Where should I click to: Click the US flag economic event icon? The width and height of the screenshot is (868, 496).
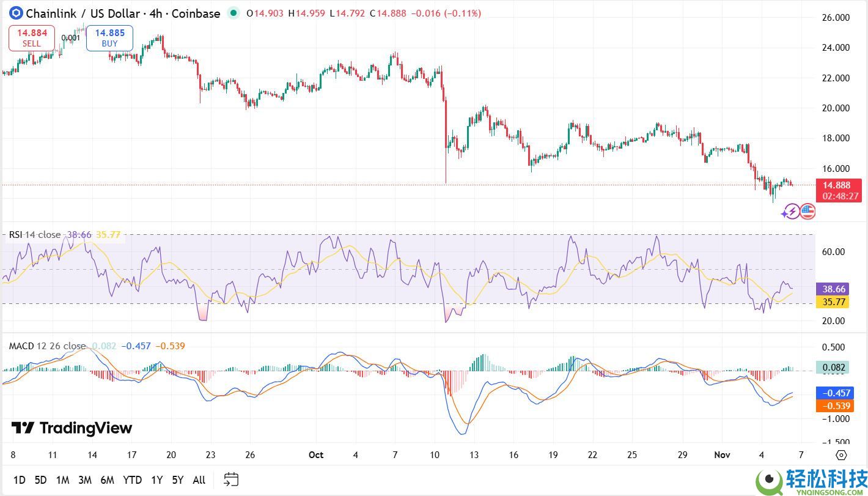tap(807, 212)
